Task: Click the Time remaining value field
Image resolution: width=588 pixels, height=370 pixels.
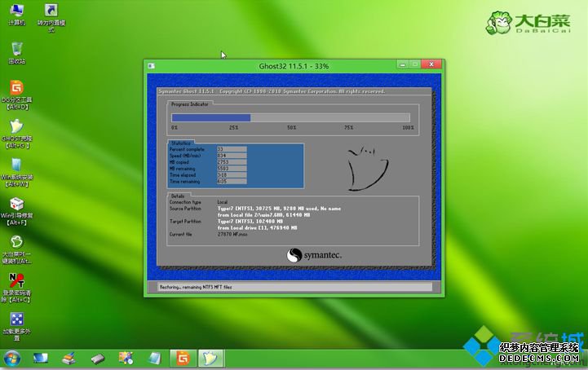Action: coord(232,182)
